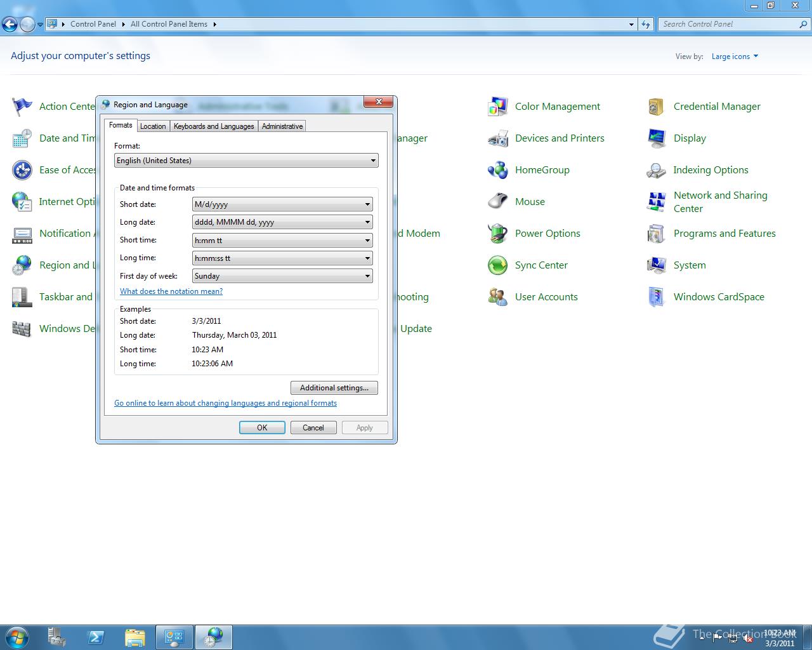
Task: Close the Region and Language dialog
Action: [x=379, y=102]
